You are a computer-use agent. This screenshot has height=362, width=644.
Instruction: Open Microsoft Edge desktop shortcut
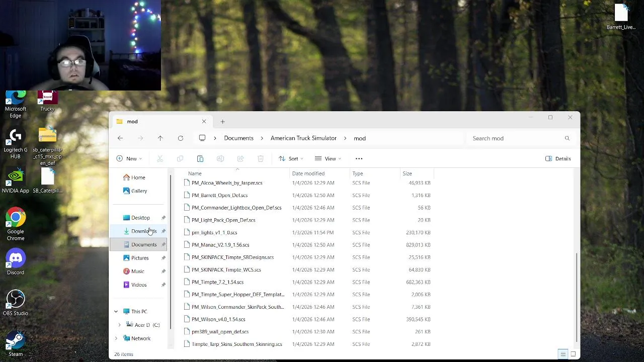click(16, 105)
